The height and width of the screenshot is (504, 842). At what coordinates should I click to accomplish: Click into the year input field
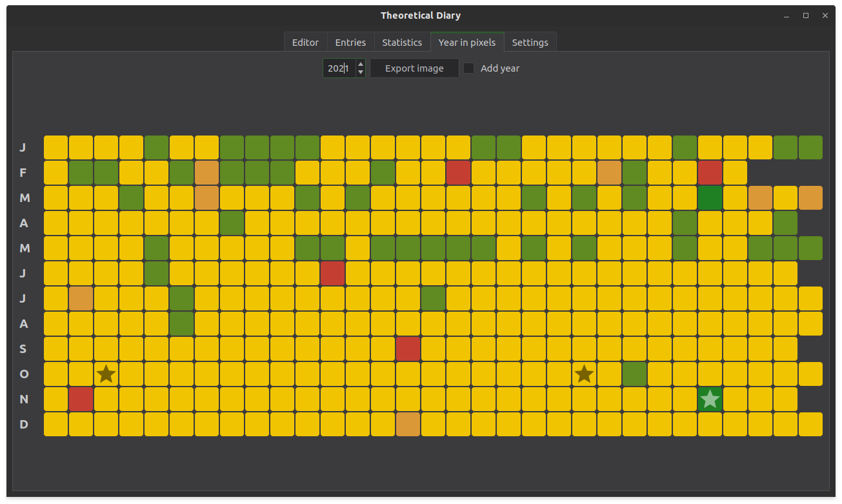pyautogui.click(x=339, y=68)
